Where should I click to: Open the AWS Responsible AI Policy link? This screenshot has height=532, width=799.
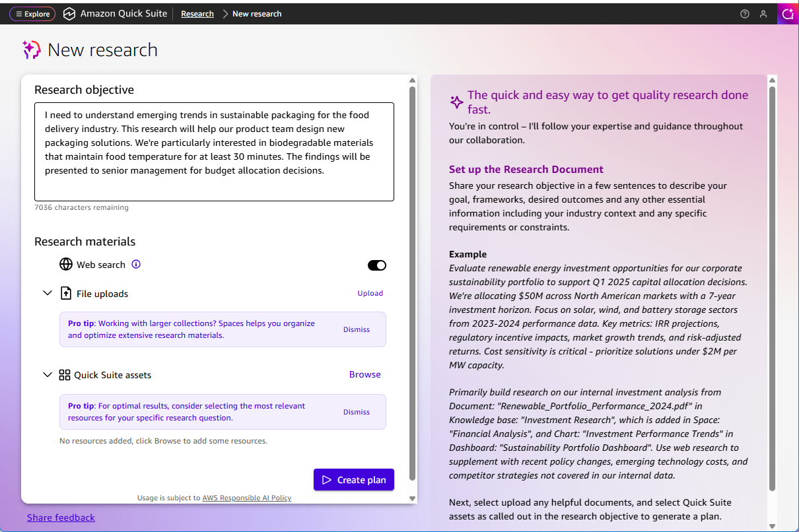(x=247, y=498)
